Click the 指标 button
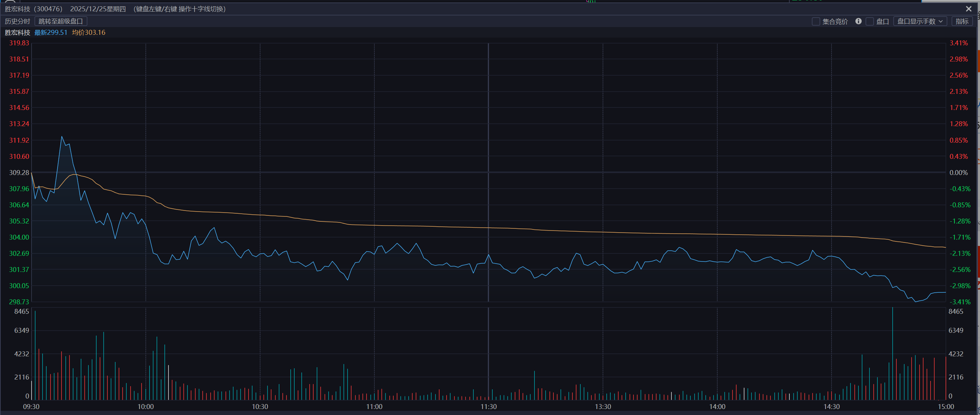This screenshot has width=980, height=415. (961, 21)
